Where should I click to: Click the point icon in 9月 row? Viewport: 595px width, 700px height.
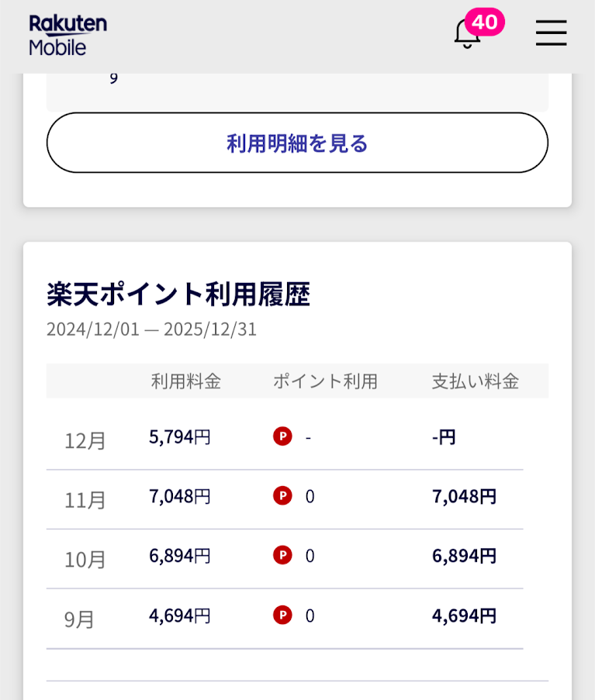pyautogui.click(x=282, y=615)
